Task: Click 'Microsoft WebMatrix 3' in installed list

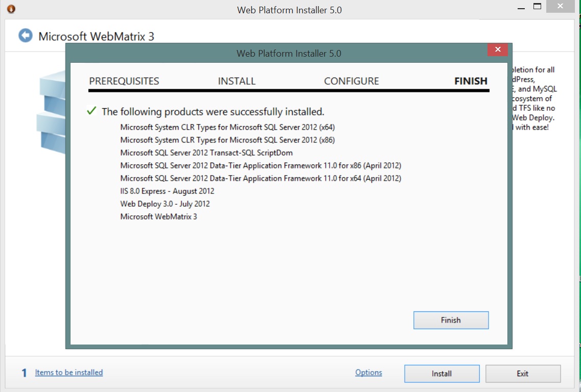Action: pos(158,216)
